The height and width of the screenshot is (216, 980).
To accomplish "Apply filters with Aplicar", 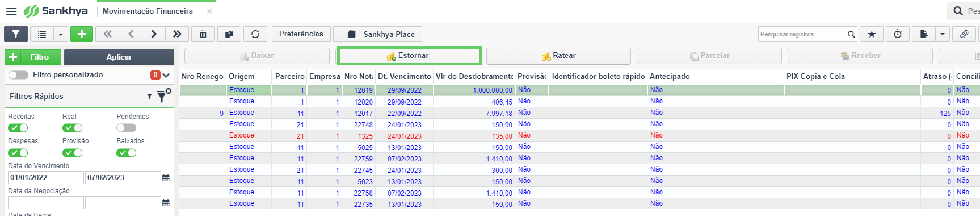I will [119, 57].
